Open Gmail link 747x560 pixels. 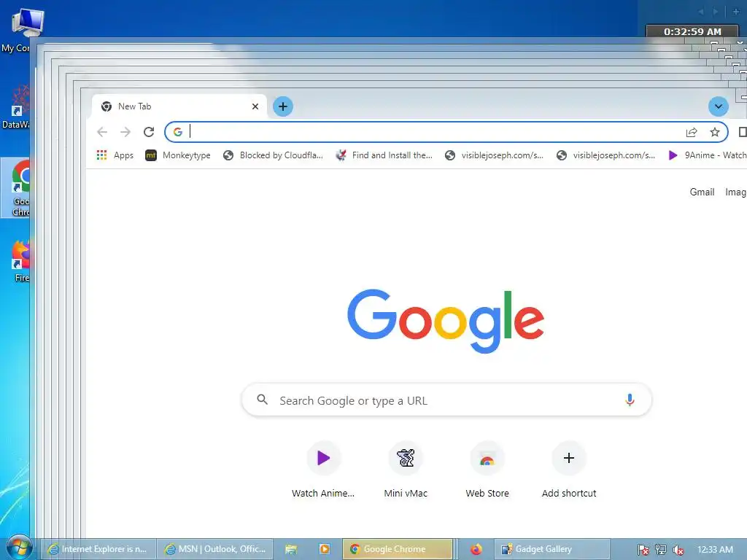[702, 192]
